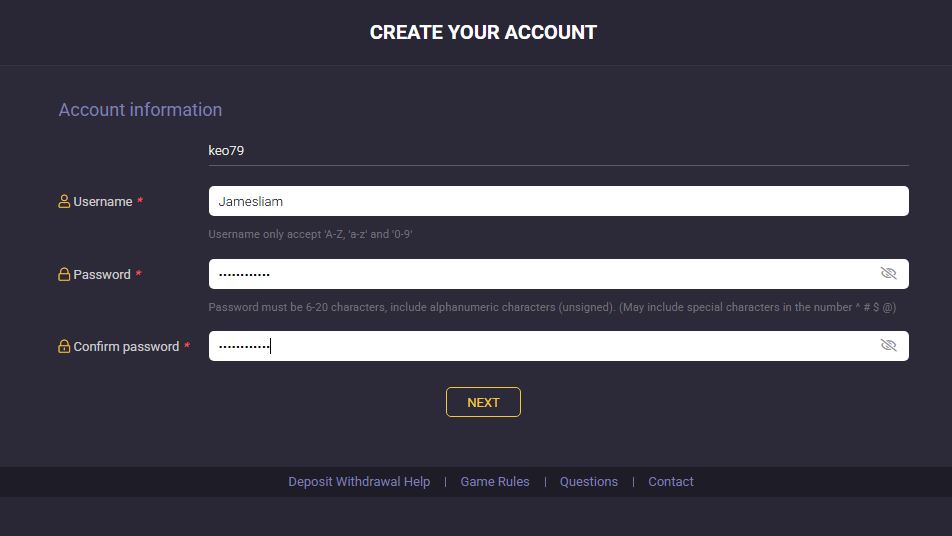
Task: Open the Questions footer link
Action: tap(589, 482)
